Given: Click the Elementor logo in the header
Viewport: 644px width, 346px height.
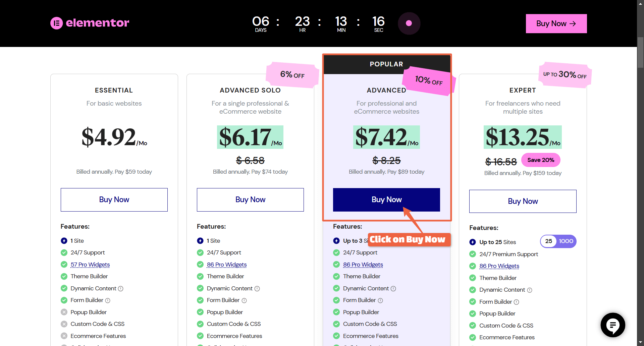Looking at the screenshot, I should pyautogui.click(x=89, y=23).
